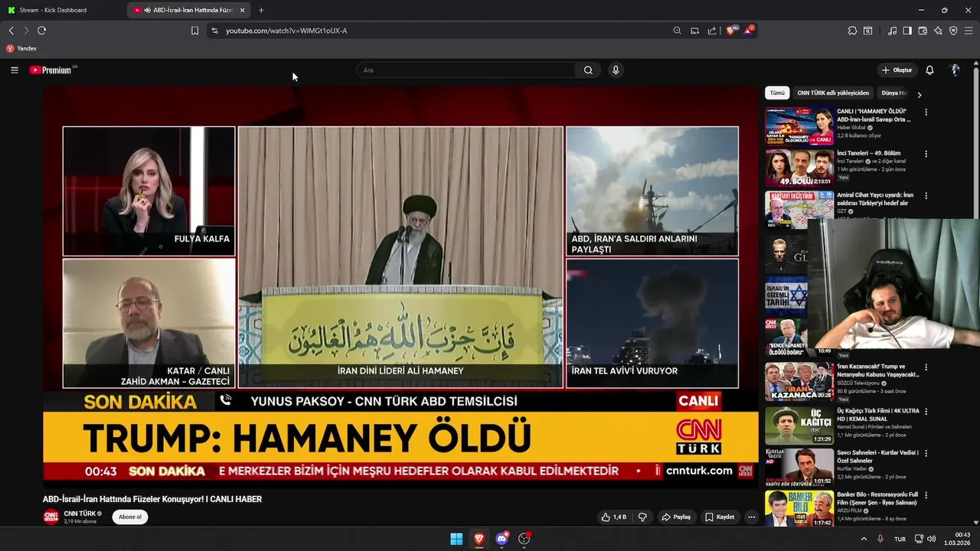Like the video thumbs up 1,4 B
Screen dimensions: 980x551
615,517
